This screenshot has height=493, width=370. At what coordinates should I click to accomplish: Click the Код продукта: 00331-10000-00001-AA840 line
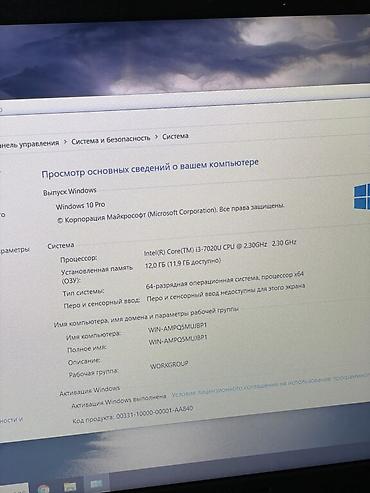[x=133, y=414]
